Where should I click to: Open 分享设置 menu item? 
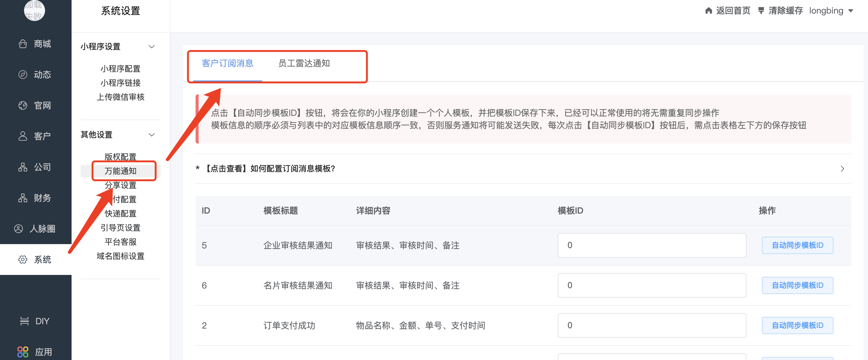pos(120,185)
